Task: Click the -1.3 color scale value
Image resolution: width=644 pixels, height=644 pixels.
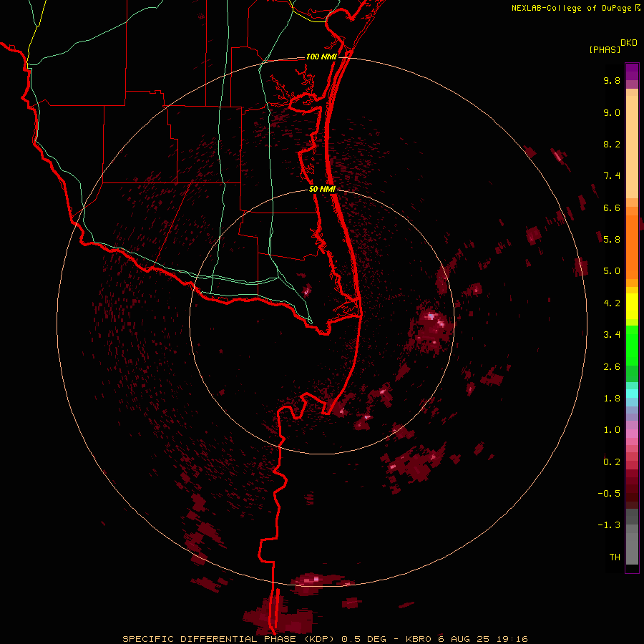Action: 609,525
